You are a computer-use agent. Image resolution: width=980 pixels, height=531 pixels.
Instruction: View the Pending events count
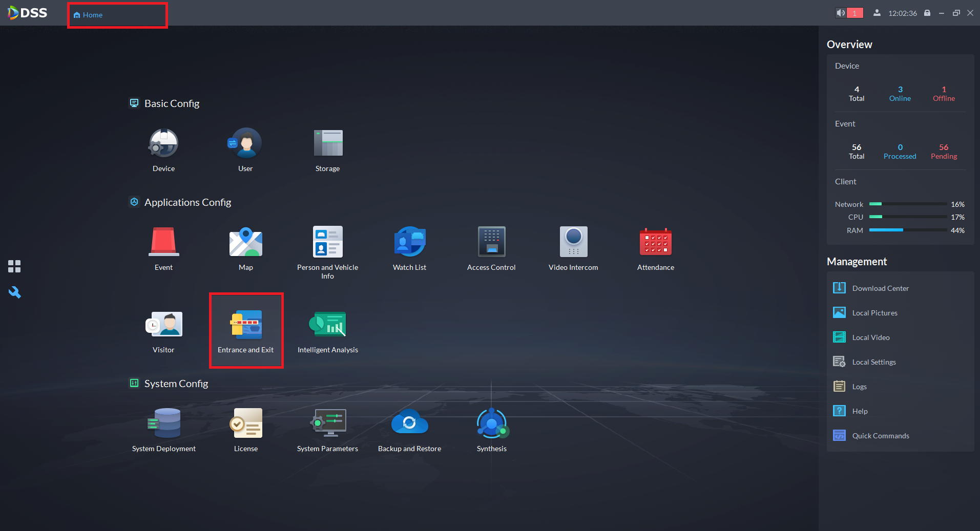point(944,151)
